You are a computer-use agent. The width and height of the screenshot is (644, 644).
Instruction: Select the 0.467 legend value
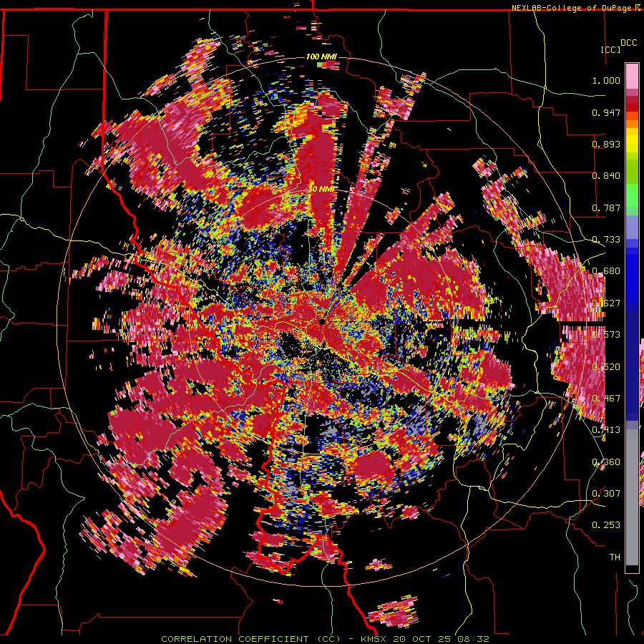coord(606,399)
